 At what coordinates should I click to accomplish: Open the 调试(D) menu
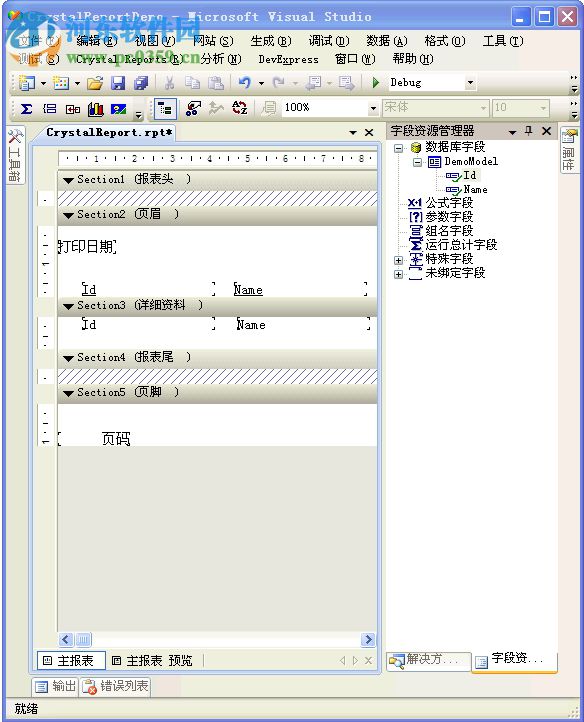pos(329,41)
